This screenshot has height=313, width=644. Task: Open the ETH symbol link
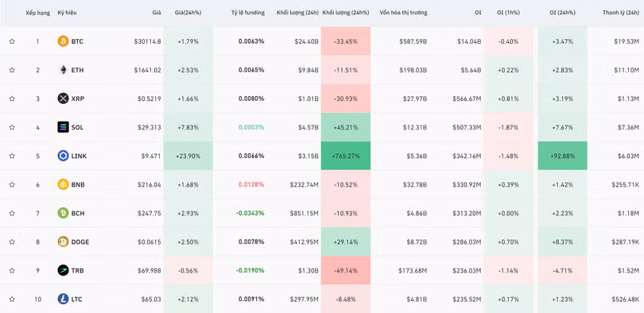click(x=77, y=70)
